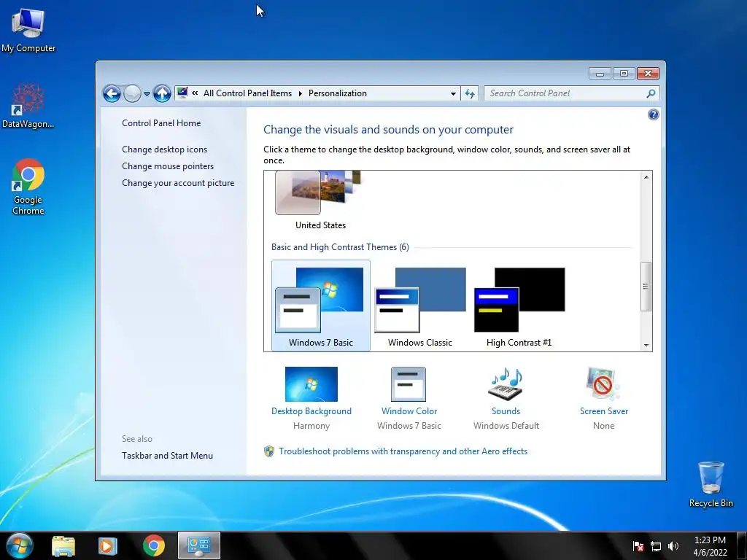Click the Forward navigation arrow
The width and height of the screenshot is (747, 560).
133,93
